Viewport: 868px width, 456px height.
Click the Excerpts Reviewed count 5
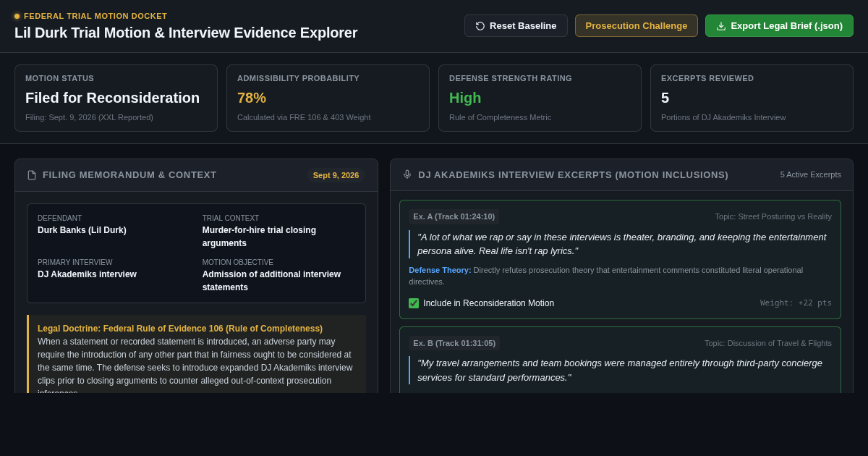[665, 98]
